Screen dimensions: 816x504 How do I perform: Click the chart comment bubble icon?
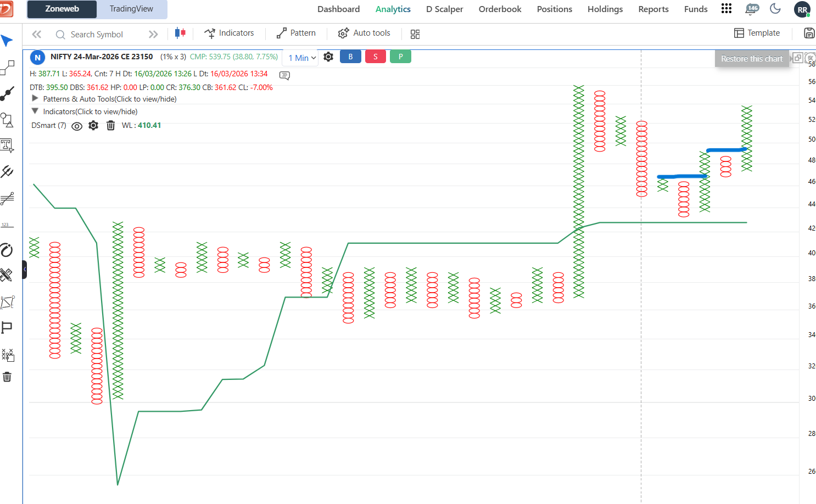284,76
